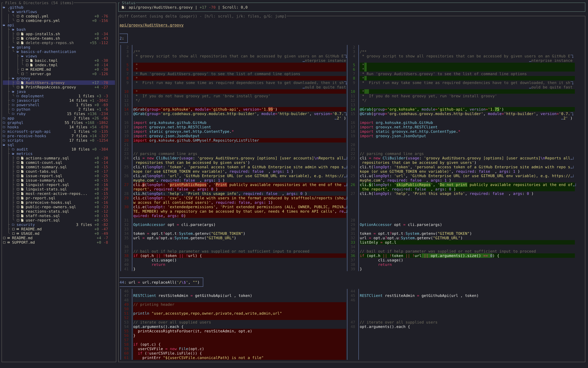
Task: Check the box next to PrintRepoAccess.groovy
Action: pyautogui.click(x=18, y=87)
